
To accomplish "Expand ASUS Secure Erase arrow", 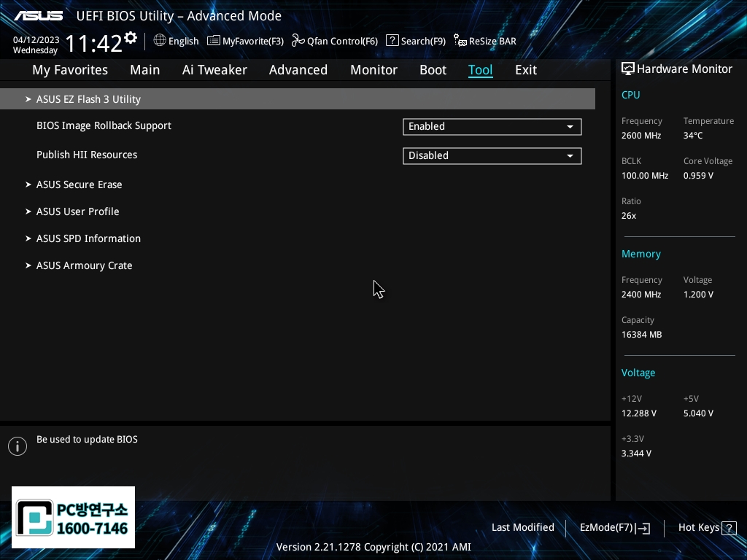I will tap(28, 184).
